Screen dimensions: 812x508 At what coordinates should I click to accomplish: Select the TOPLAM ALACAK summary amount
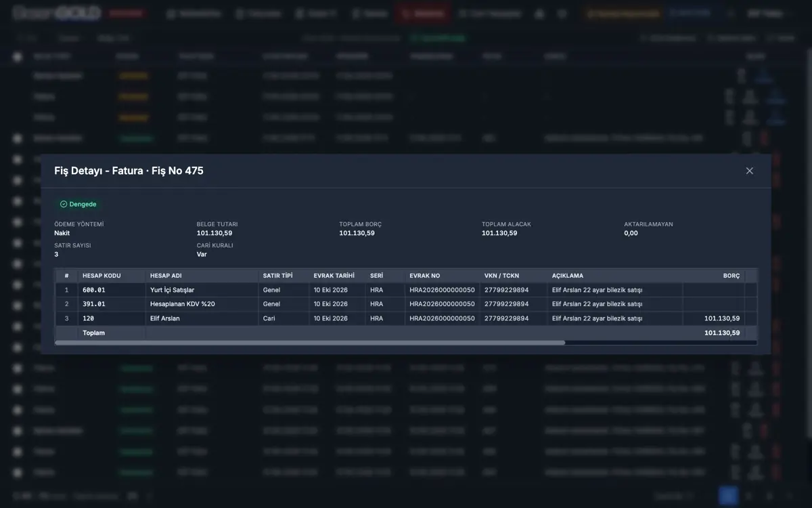tap(499, 233)
